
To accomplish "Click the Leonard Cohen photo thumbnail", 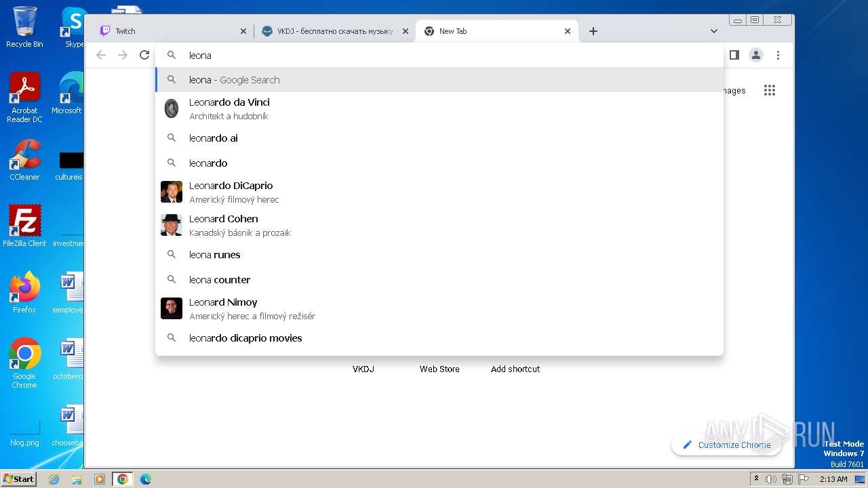I will 172,225.
